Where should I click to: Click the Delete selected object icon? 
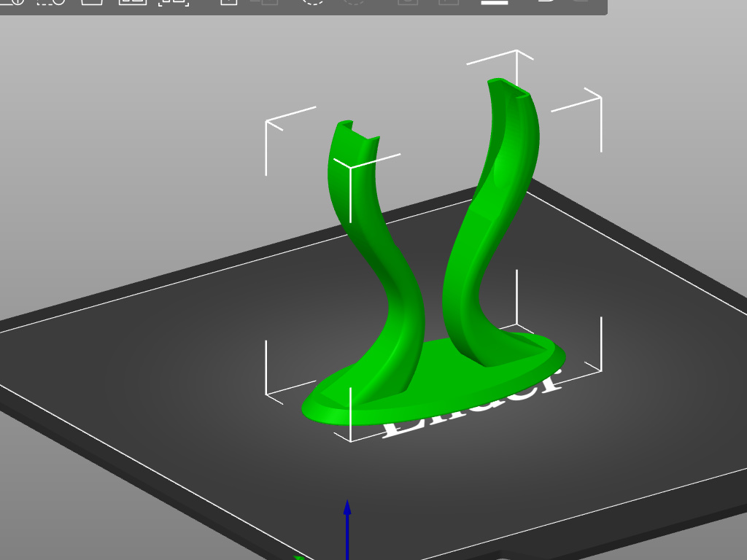tap(51, 1)
